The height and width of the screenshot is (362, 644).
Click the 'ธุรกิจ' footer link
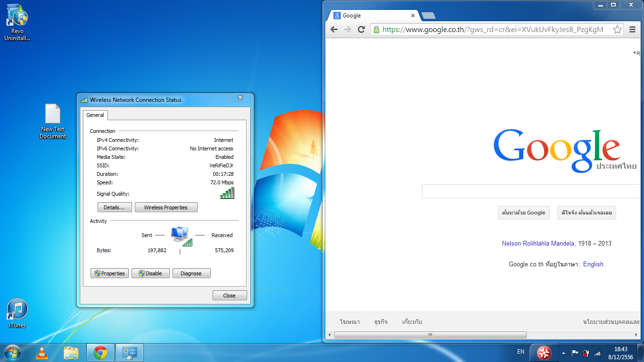click(381, 322)
